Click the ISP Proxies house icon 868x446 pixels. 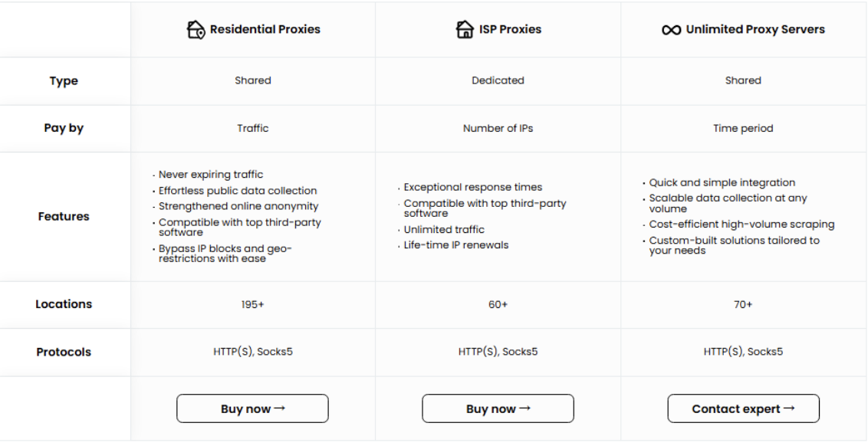[x=465, y=29]
